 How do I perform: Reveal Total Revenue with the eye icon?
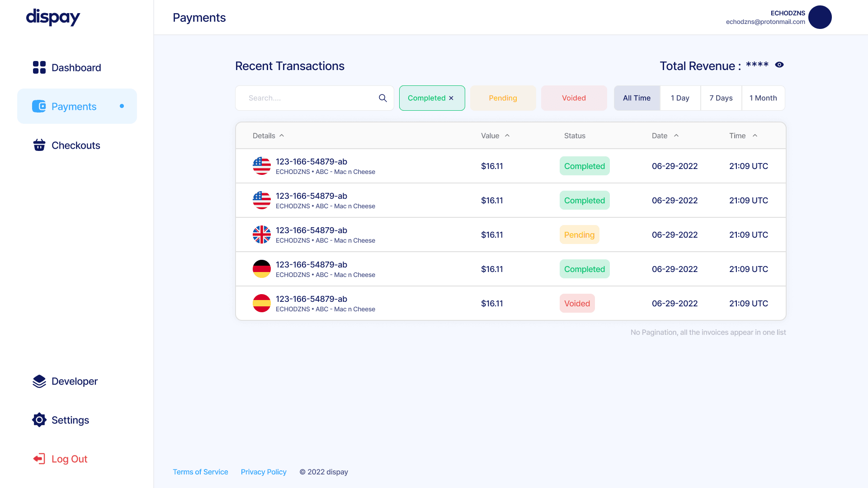pos(779,65)
